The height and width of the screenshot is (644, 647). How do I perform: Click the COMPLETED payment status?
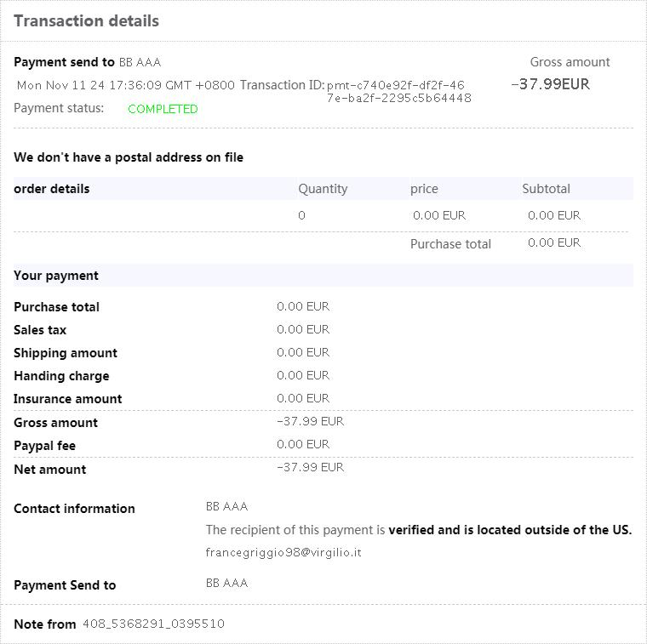tap(163, 109)
